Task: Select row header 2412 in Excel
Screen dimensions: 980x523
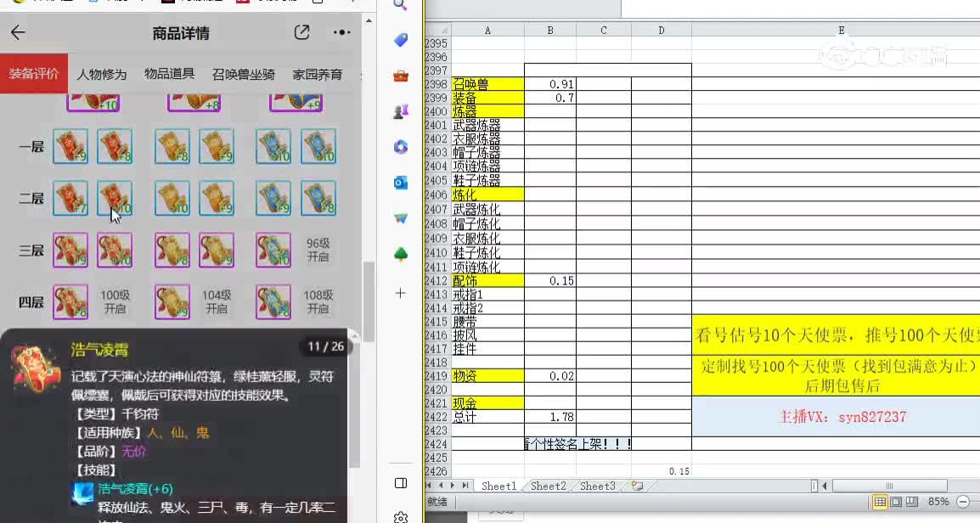Action: point(436,280)
